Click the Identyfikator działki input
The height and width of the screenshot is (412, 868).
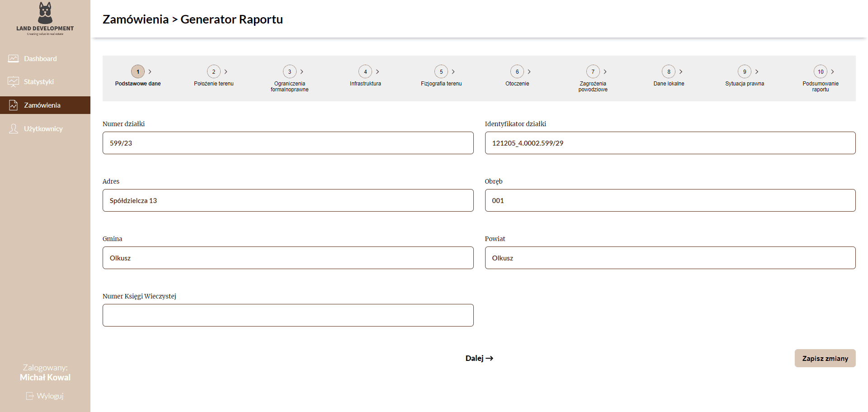(670, 143)
